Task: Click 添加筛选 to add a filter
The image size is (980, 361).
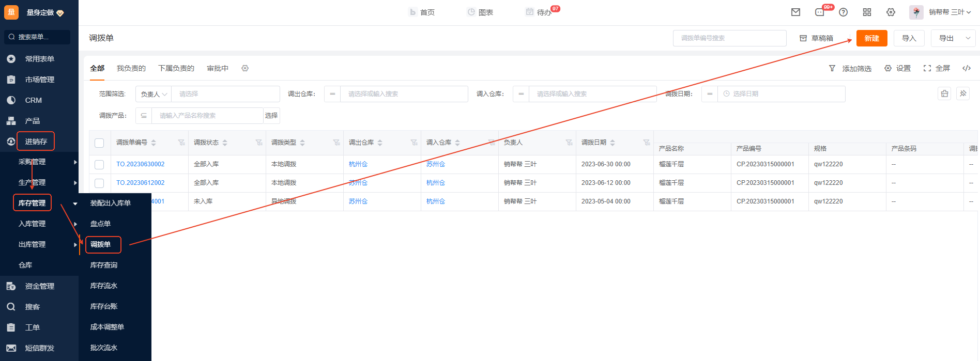Action: pyautogui.click(x=850, y=68)
